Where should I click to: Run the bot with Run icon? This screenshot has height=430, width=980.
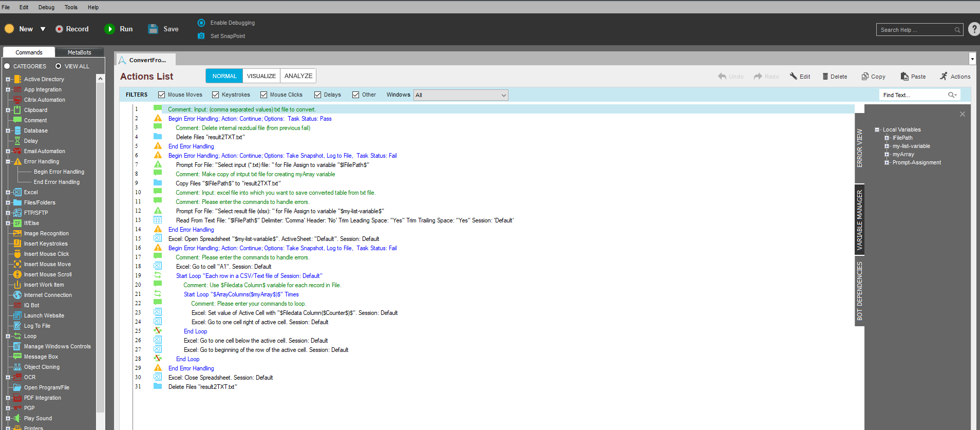109,29
